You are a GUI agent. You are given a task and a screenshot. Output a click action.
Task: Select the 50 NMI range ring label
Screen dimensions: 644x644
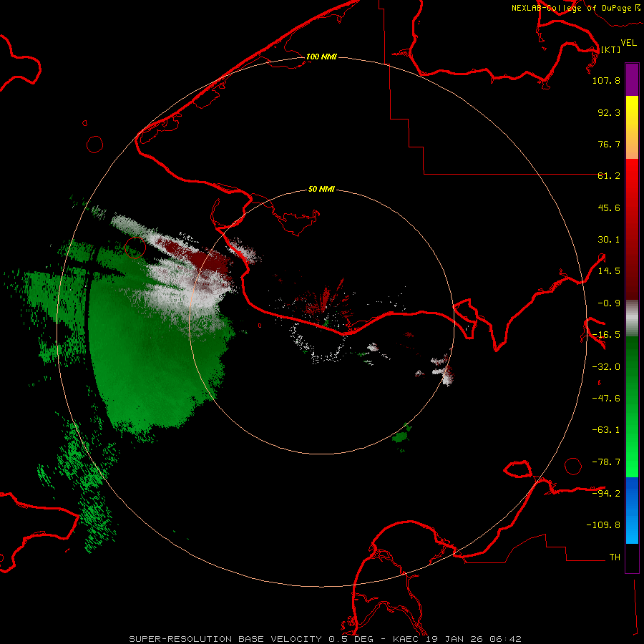[x=321, y=189]
